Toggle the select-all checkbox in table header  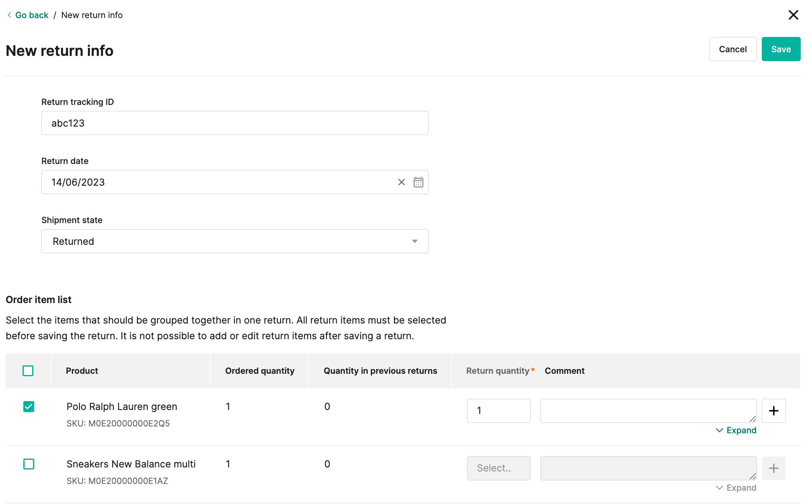(28, 371)
